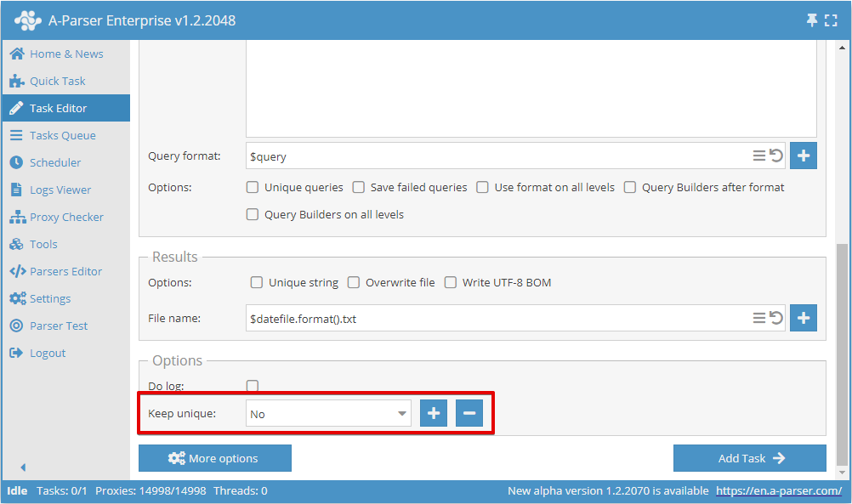Open the Keep unique dropdown
852x504 pixels.
pos(327,413)
